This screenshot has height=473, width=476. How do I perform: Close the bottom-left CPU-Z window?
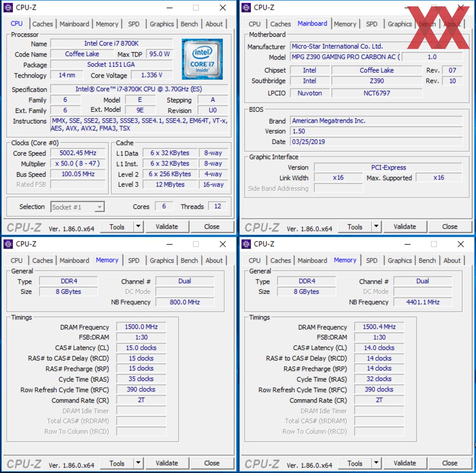coord(223,244)
